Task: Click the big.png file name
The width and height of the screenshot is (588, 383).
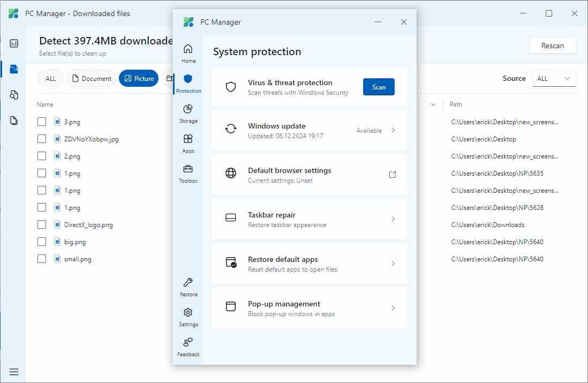Action: pos(75,242)
